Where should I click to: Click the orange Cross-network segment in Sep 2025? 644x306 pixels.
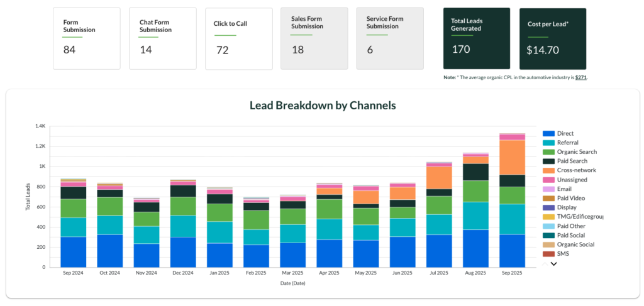pyautogui.click(x=512, y=157)
